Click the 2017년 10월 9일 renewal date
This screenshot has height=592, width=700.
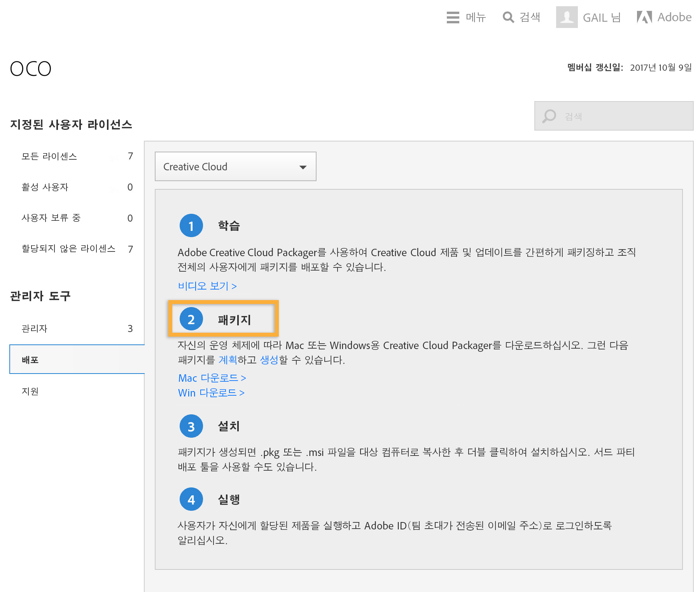tap(661, 68)
